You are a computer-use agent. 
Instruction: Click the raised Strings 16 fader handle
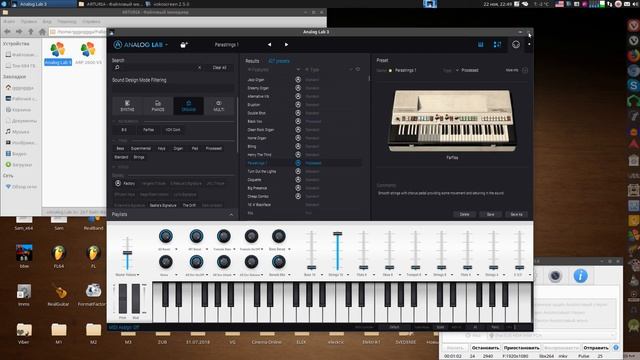point(338,234)
